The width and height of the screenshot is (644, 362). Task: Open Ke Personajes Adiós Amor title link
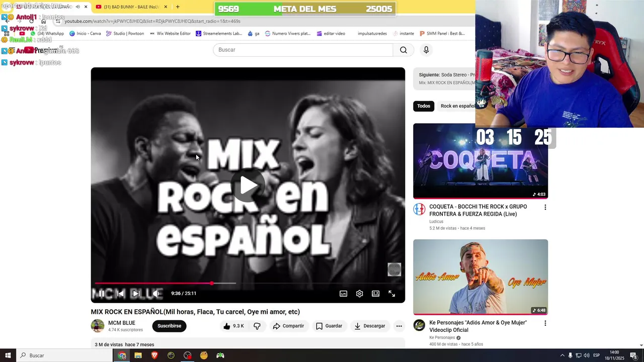point(478,326)
